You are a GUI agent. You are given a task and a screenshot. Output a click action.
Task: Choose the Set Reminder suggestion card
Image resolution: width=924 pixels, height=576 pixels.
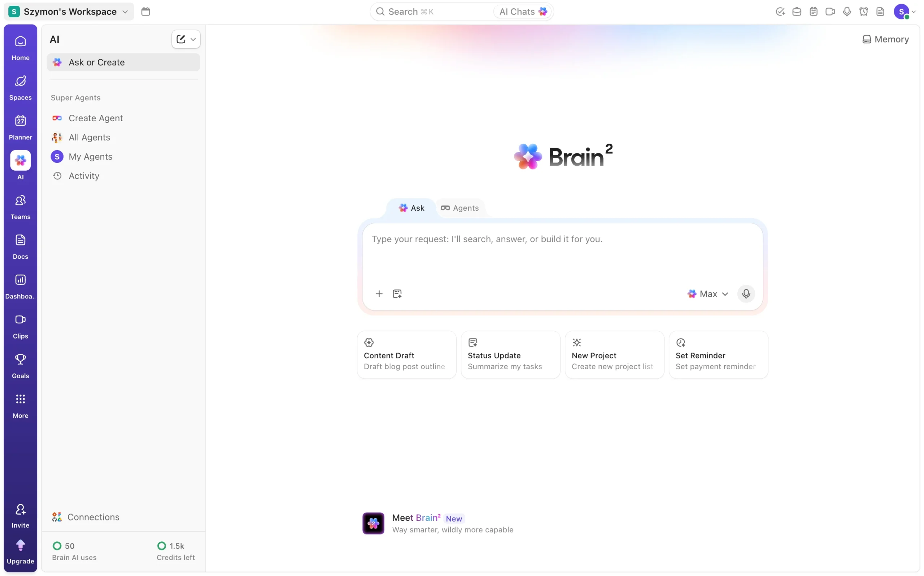719,355
